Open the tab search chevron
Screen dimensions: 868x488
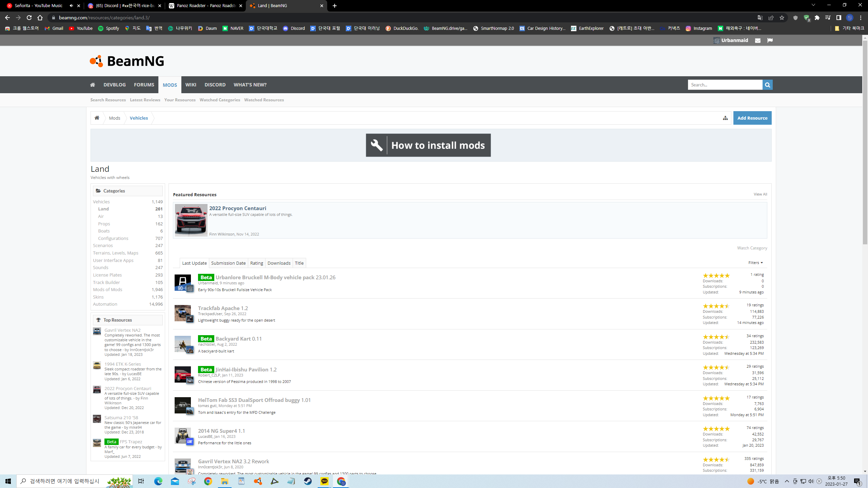813,5
